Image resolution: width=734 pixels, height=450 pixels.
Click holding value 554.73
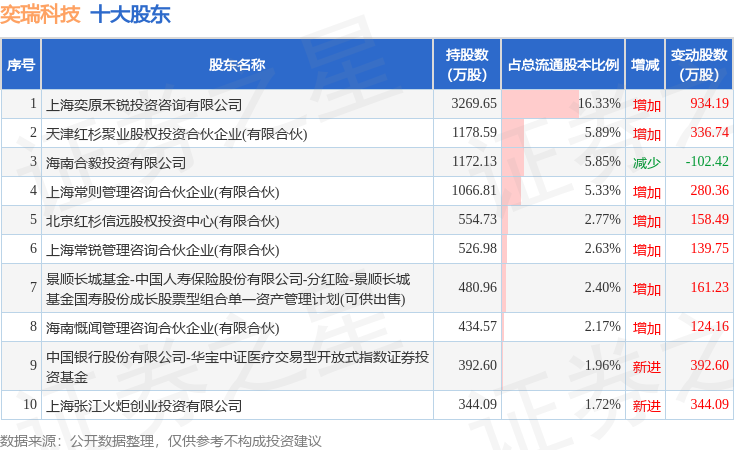(x=477, y=219)
